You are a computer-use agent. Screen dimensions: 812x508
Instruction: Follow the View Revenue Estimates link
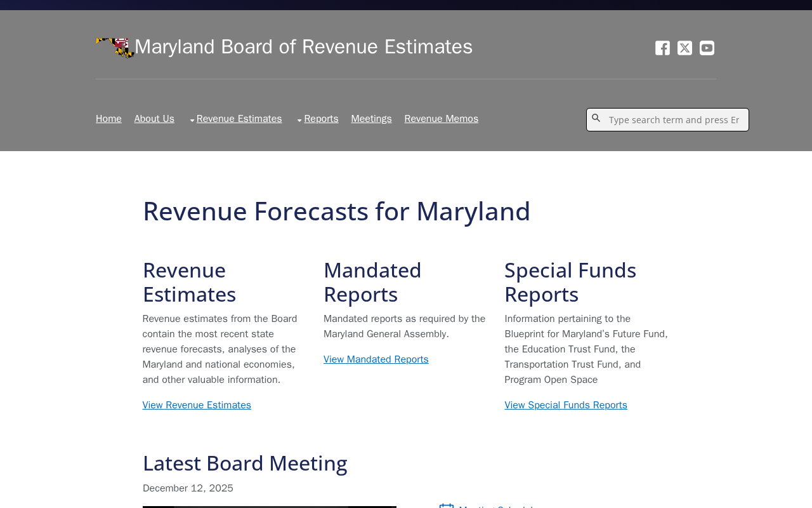(x=197, y=405)
